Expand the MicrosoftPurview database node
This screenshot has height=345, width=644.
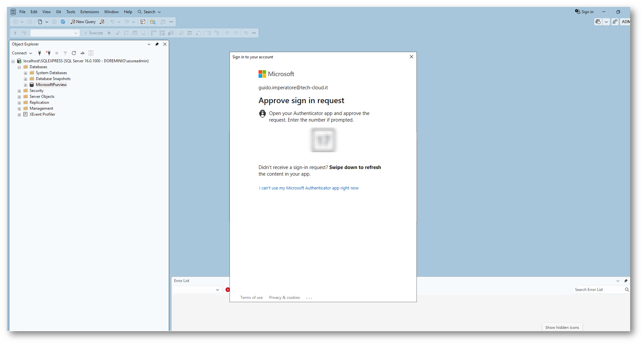point(26,85)
